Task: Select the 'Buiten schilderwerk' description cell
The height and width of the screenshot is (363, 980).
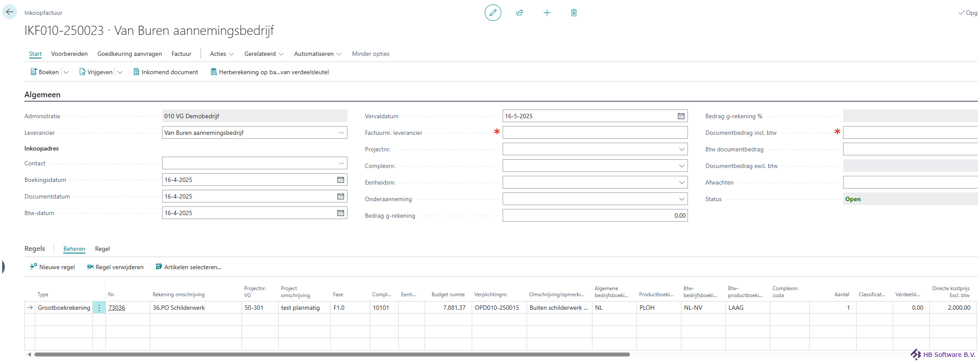Action: point(559,308)
